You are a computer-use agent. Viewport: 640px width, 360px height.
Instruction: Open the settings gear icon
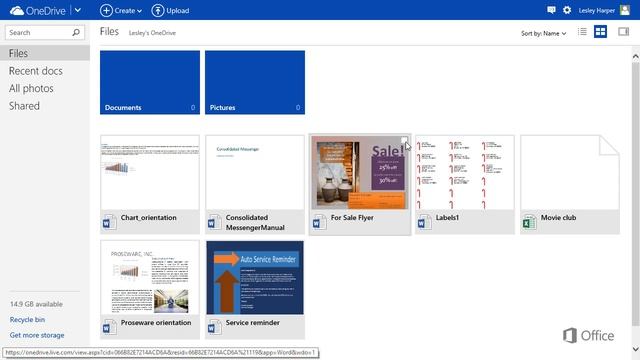(x=567, y=10)
